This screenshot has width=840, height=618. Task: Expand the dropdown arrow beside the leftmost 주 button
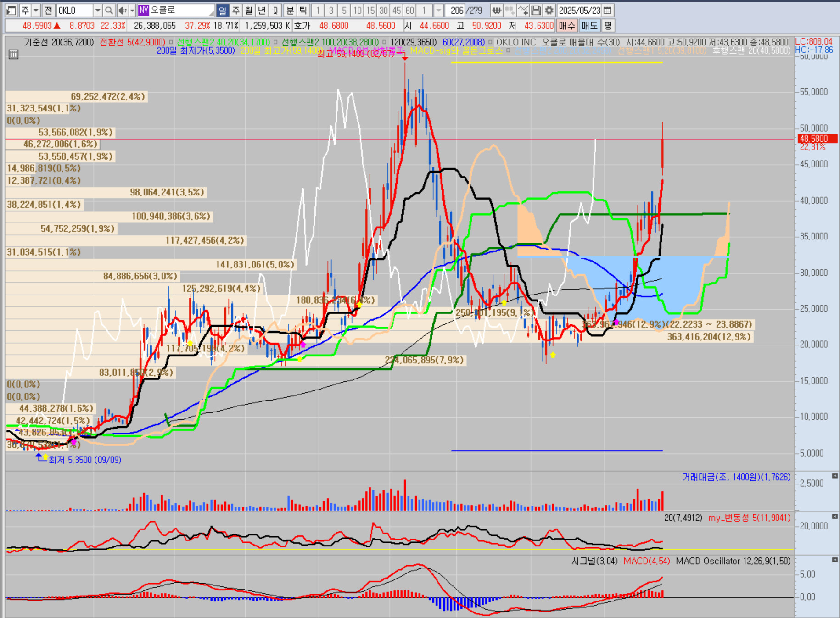pyautogui.click(x=35, y=10)
